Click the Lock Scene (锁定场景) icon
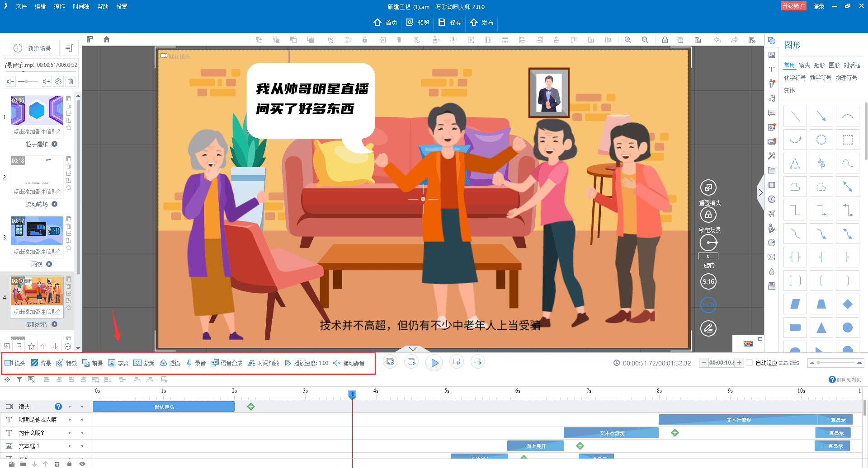The image size is (868, 468). (x=708, y=215)
